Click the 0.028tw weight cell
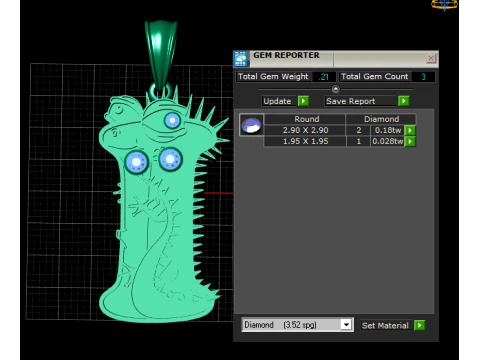 pos(387,141)
